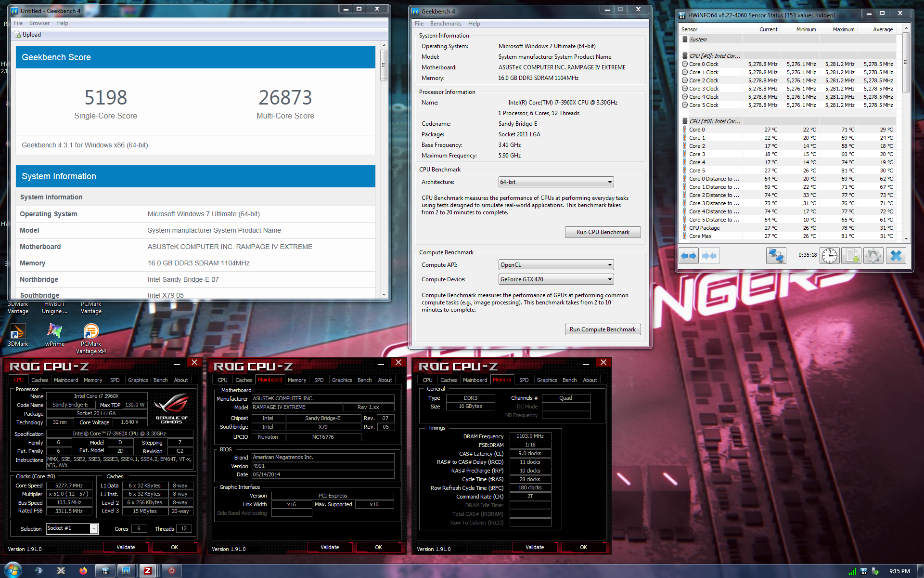Click the Firefox icon in the taskbar

83,571
